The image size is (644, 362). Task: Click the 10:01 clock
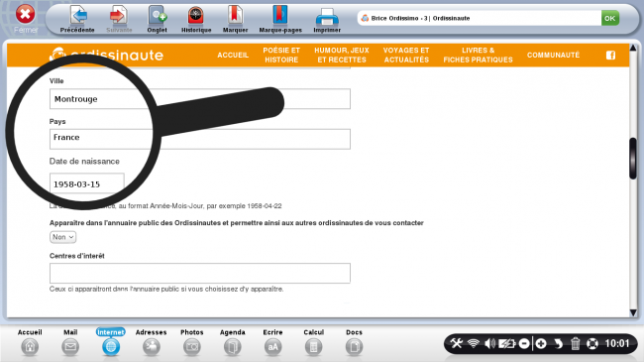pyautogui.click(x=617, y=343)
